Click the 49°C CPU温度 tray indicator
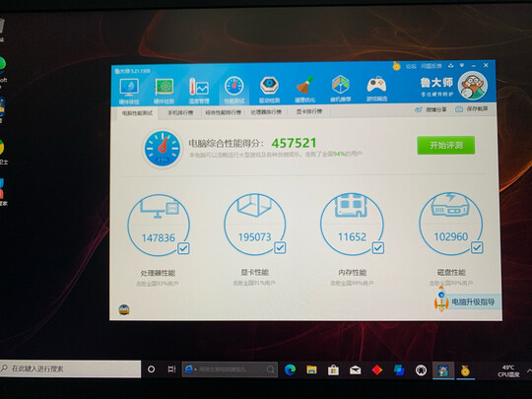532x399 pixels. click(508, 370)
